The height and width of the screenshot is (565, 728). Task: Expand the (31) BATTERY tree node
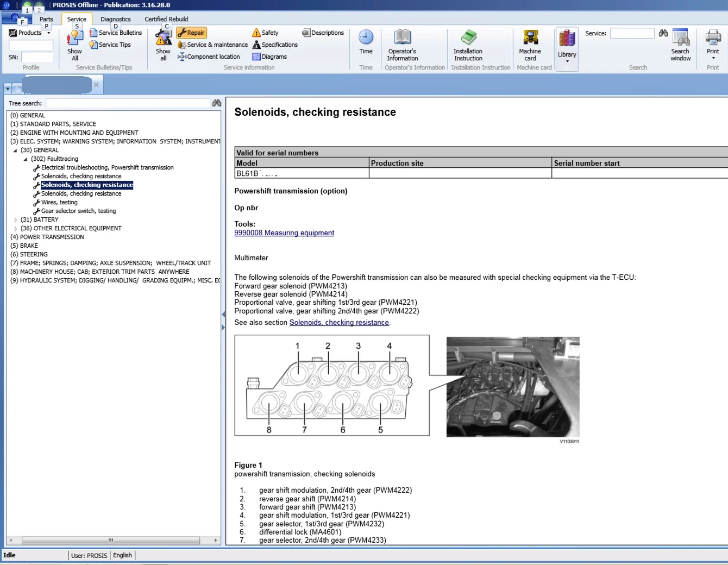[x=15, y=220]
